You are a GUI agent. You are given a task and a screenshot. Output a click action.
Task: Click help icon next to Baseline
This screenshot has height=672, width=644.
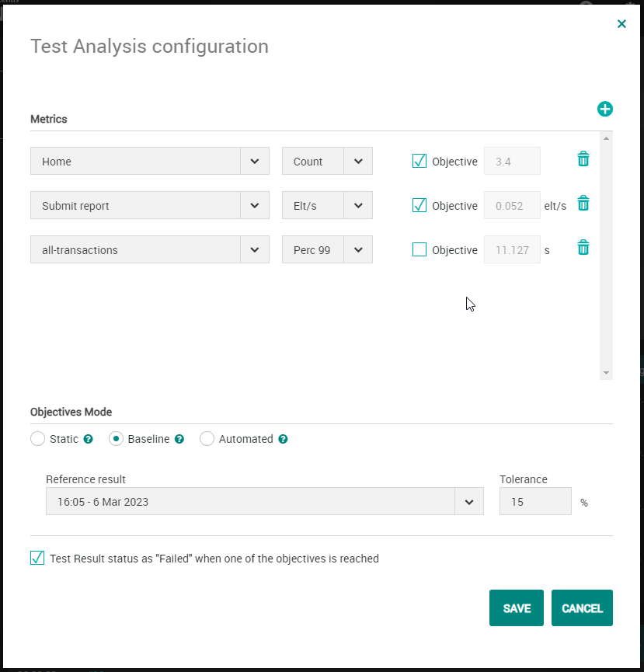[x=179, y=439]
